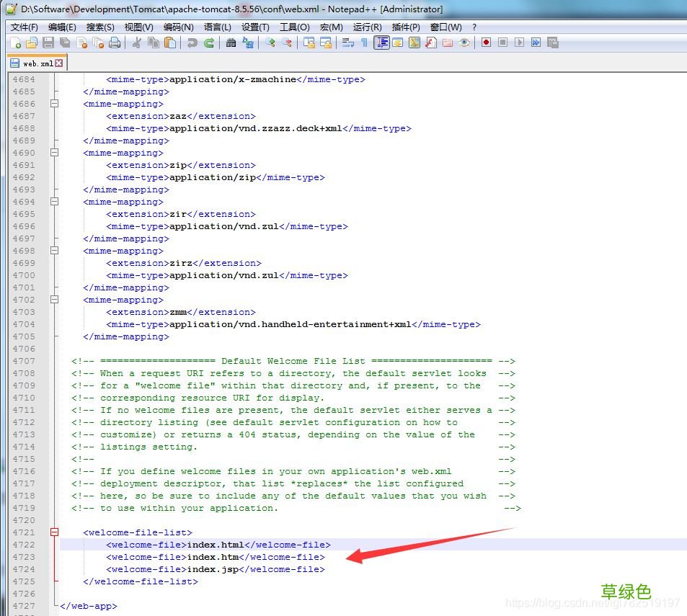The height and width of the screenshot is (616, 687).
Task: Start macro recording with red dot icon
Action: coord(487,43)
